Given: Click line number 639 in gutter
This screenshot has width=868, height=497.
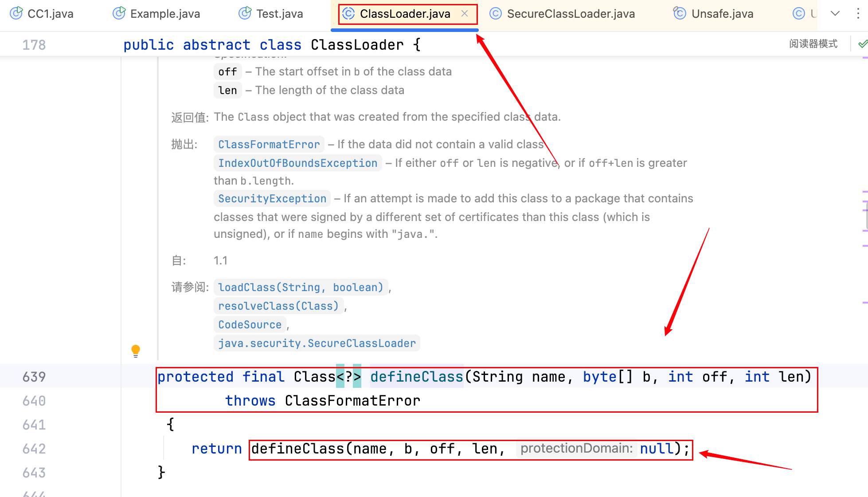Looking at the screenshot, I should [x=34, y=377].
